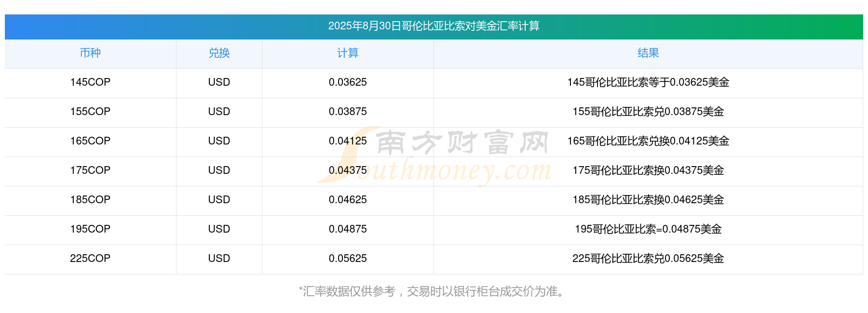Click the USD cell in the 165COP row
The height and width of the screenshot is (313, 868).
(x=219, y=141)
